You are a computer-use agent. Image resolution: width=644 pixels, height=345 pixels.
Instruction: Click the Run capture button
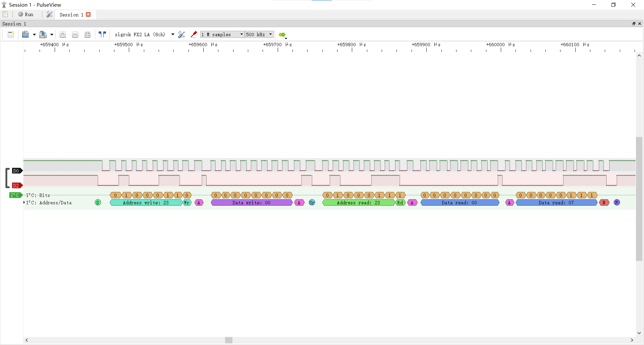coord(26,14)
